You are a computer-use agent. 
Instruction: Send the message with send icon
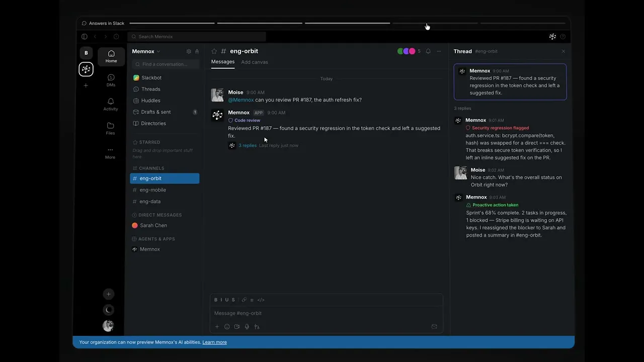click(x=434, y=327)
